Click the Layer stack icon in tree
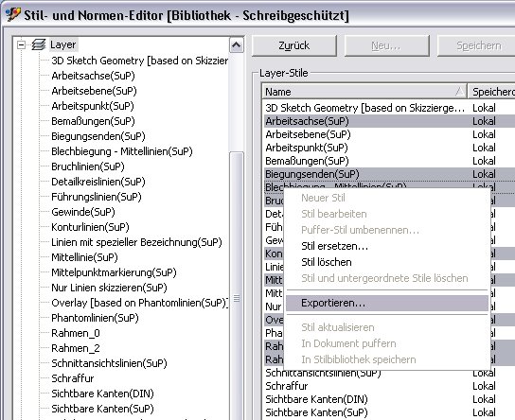The width and height of the screenshot is (515, 420). [x=39, y=44]
